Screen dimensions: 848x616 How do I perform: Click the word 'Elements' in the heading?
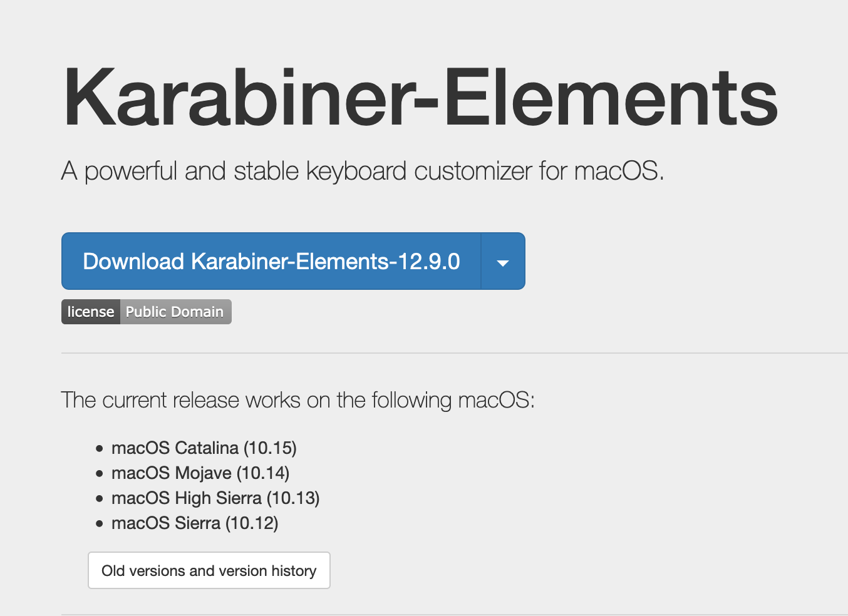611,99
